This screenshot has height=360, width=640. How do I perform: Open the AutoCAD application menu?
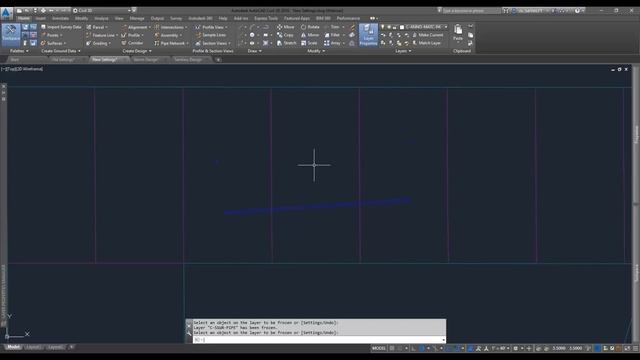coord(6,13)
